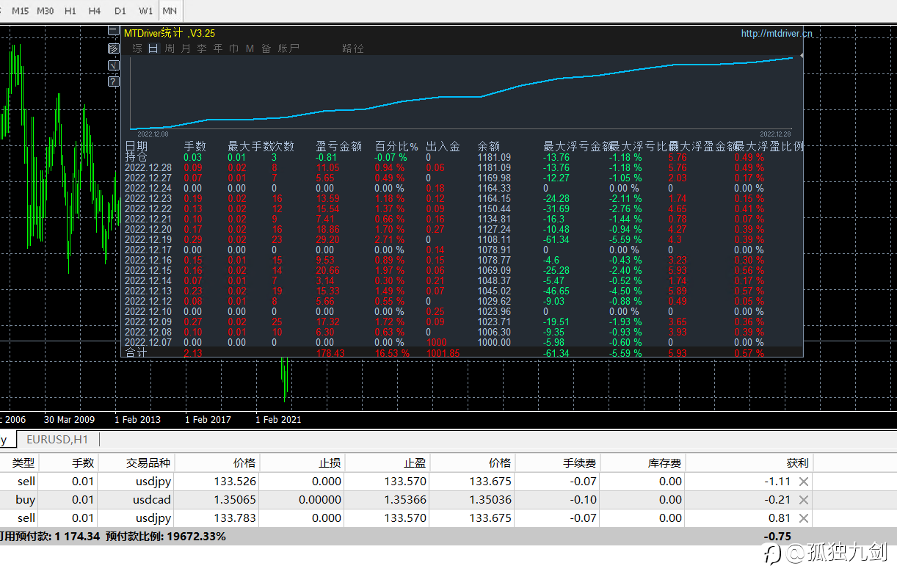This screenshot has height=588, width=897.
Task: Switch chart to M15 timeframe
Action: pos(21,11)
